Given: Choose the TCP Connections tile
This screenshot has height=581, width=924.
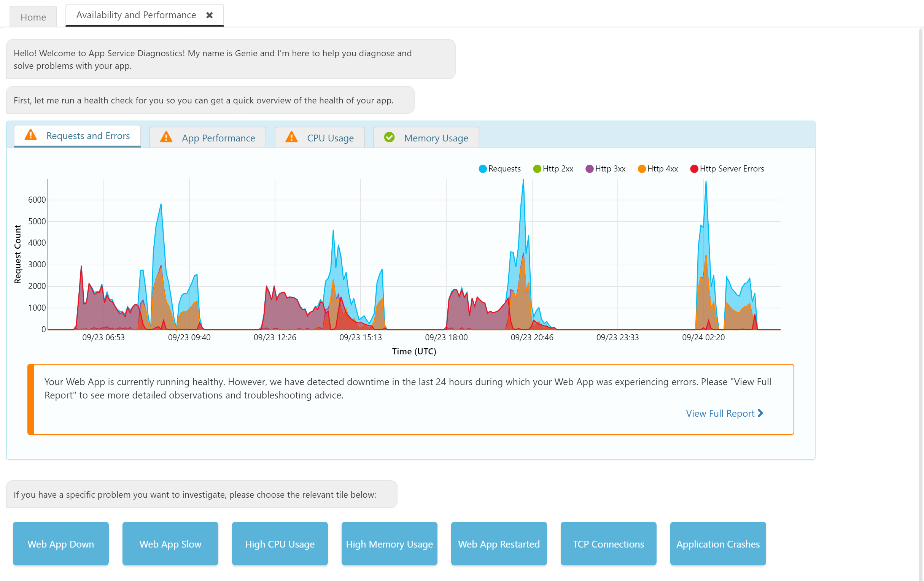Looking at the screenshot, I should click(x=608, y=543).
